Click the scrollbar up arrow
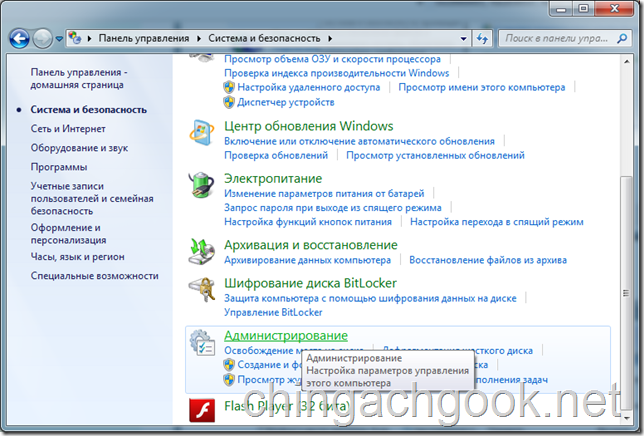 click(x=626, y=62)
